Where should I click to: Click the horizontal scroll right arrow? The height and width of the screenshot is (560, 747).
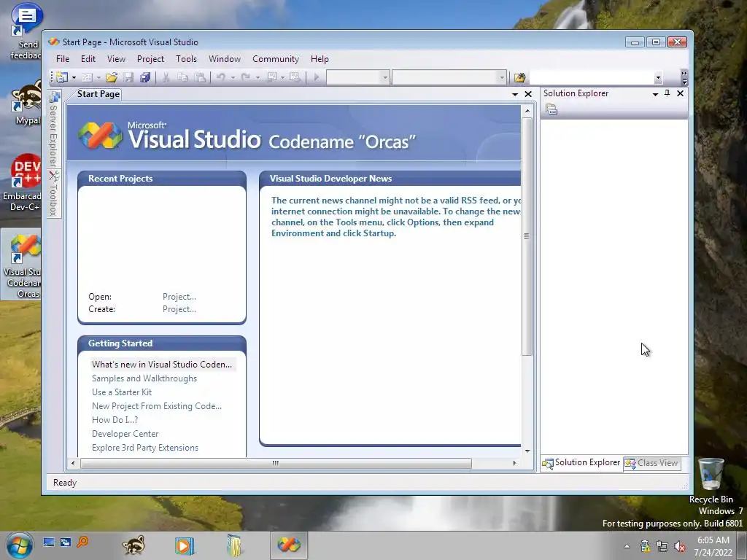coord(514,463)
